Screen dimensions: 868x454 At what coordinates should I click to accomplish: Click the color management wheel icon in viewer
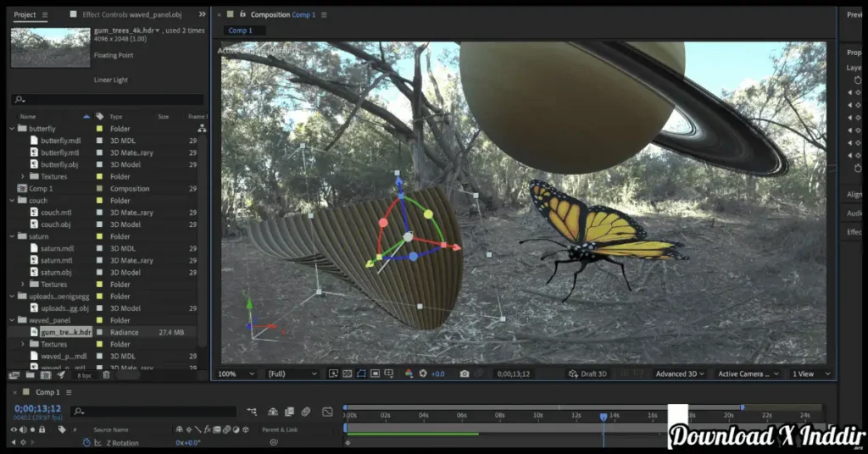pyautogui.click(x=409, y=374)
